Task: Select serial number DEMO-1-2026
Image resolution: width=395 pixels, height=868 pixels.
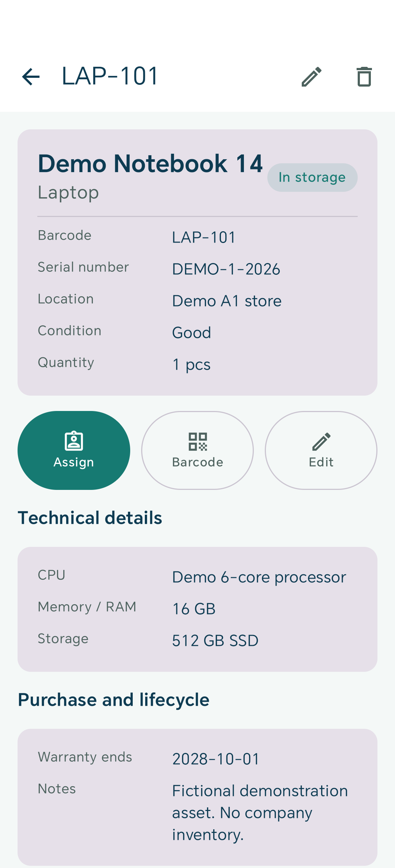Action: (226, 269)
